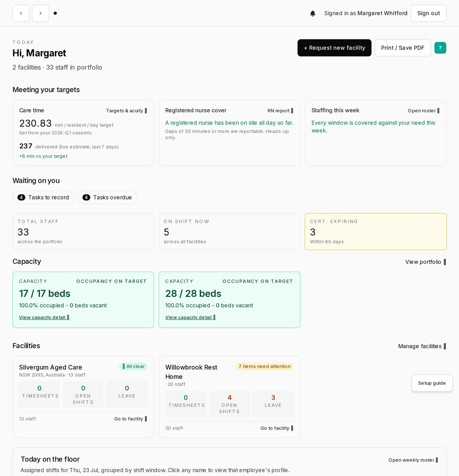The image size is (459, 476).
Task: Open the RN report link
Action: click(280, 111)
